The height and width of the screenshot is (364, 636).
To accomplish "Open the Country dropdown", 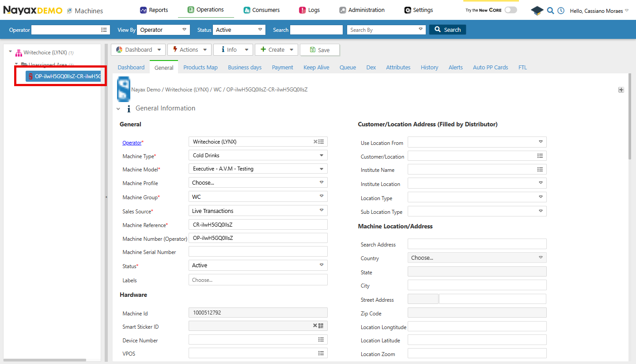I will click(x=477, y=258).
